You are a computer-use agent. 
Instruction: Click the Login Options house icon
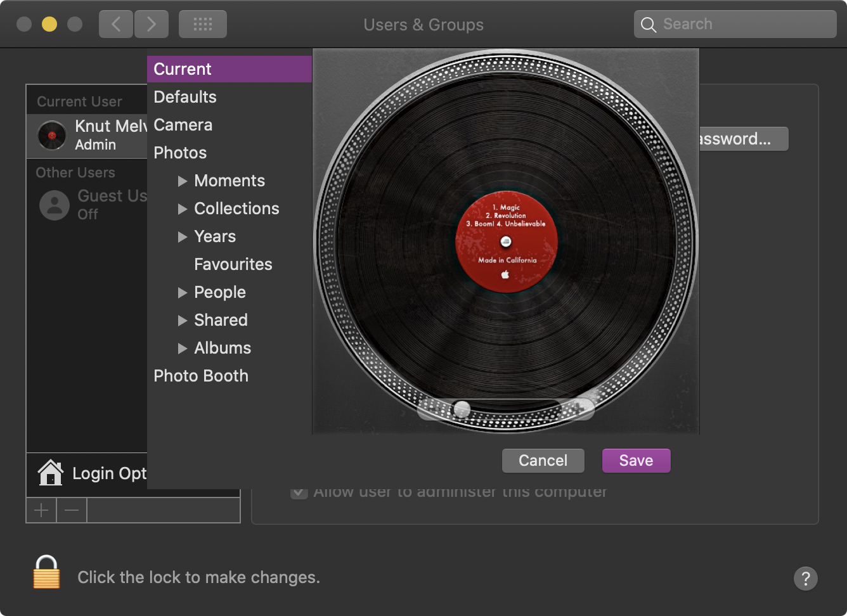coord(51,473)
